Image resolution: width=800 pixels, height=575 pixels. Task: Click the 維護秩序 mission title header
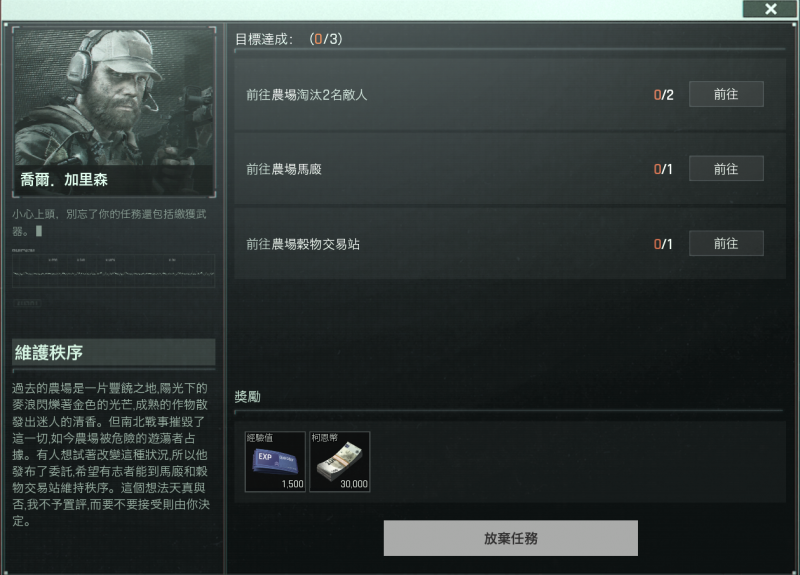(x=114, y=352)
